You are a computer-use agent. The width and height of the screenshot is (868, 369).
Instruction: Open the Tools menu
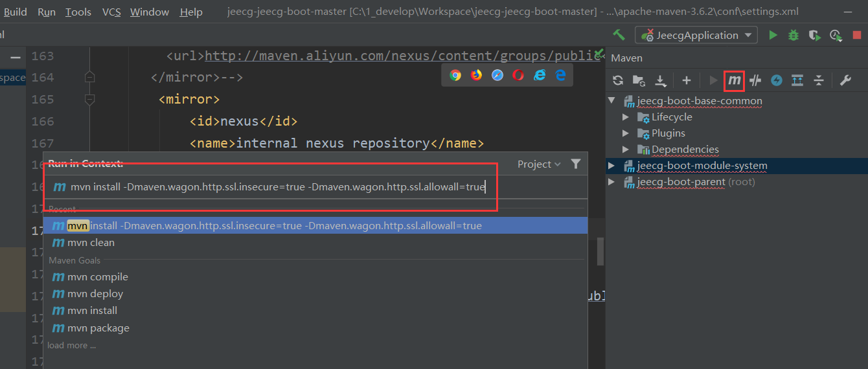click(78, 12)
